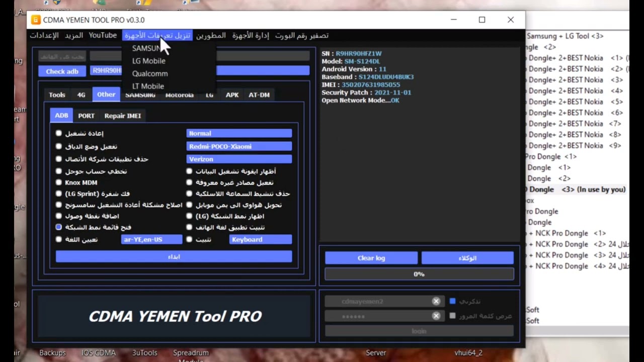Clear the password field with its X icon
Screen dimensions: 644x362
pyautogui.click(x=436, y=316)
